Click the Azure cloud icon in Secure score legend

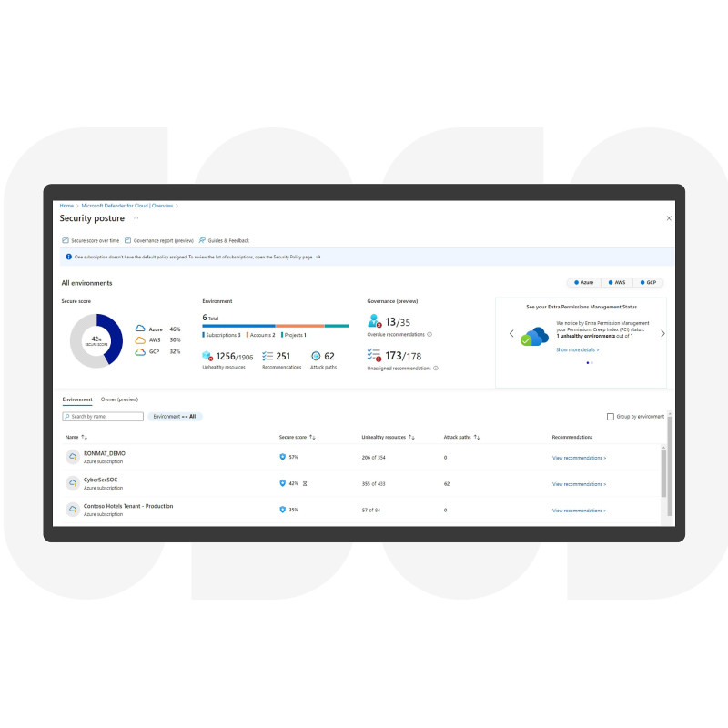coord(140,329)
